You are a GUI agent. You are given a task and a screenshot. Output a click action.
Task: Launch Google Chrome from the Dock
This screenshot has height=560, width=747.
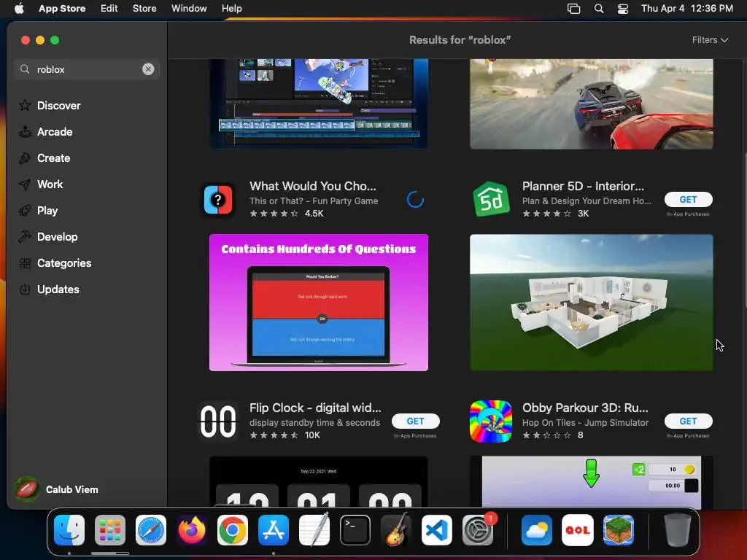(233, 530)
